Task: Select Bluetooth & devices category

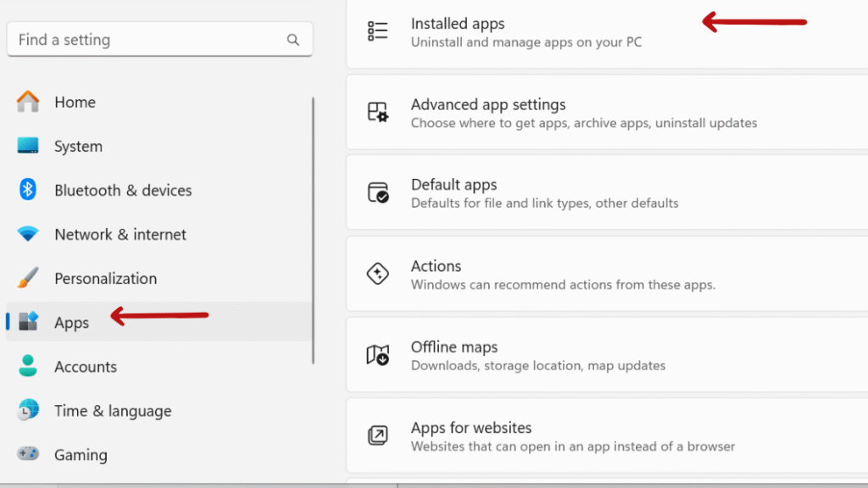Action: pyautogui.click(x=159, y=190)
